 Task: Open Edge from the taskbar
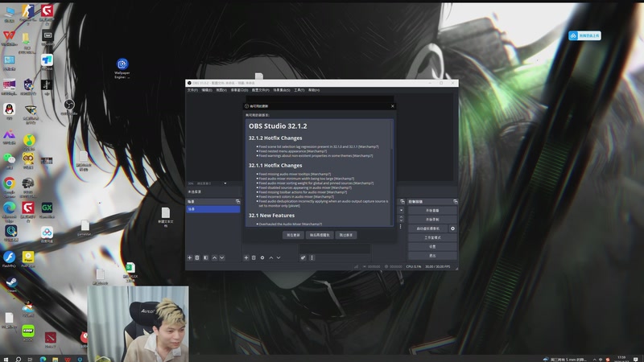point(43,359)
